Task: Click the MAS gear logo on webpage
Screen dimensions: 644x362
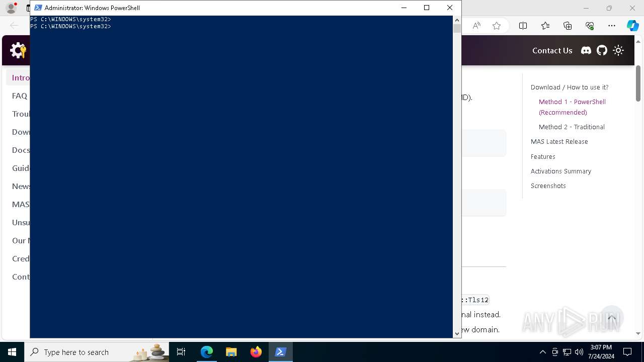Action: (18, 50)
